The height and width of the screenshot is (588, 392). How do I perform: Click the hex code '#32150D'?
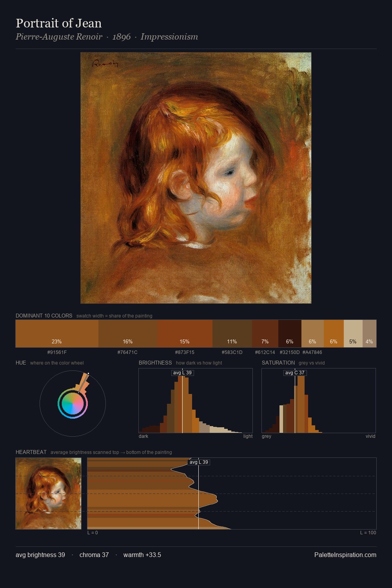tap(290, 352)
